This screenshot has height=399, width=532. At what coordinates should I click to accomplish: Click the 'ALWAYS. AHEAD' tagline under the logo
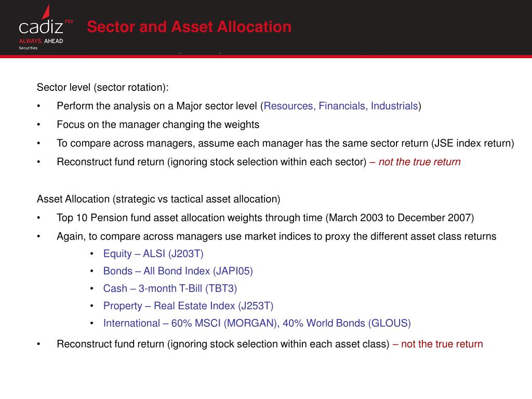(x=41, y=41)
